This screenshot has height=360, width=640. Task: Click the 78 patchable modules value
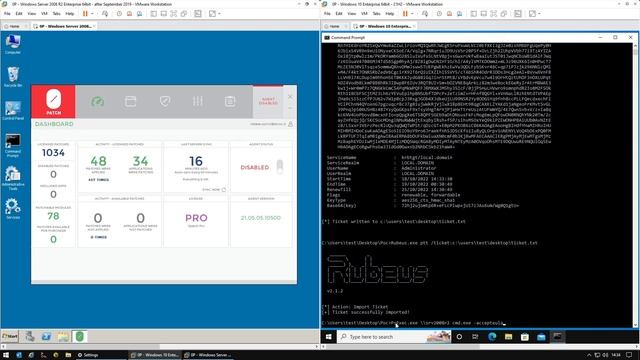53,216
